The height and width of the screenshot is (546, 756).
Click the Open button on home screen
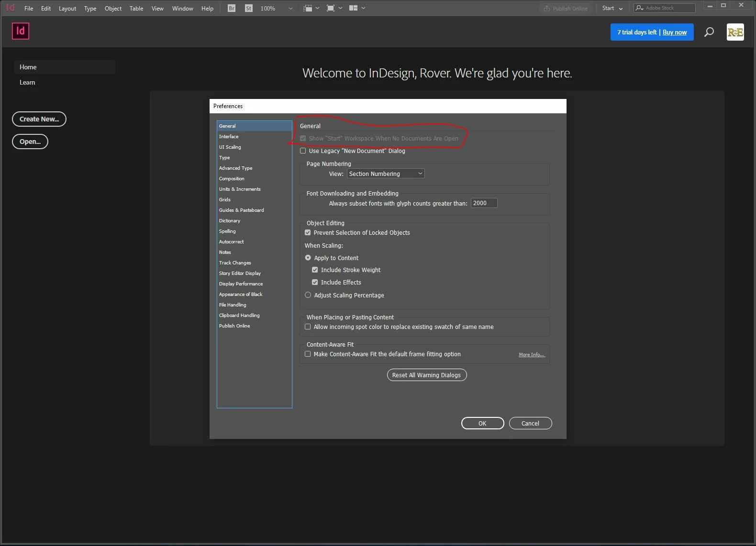pos(30,142)
